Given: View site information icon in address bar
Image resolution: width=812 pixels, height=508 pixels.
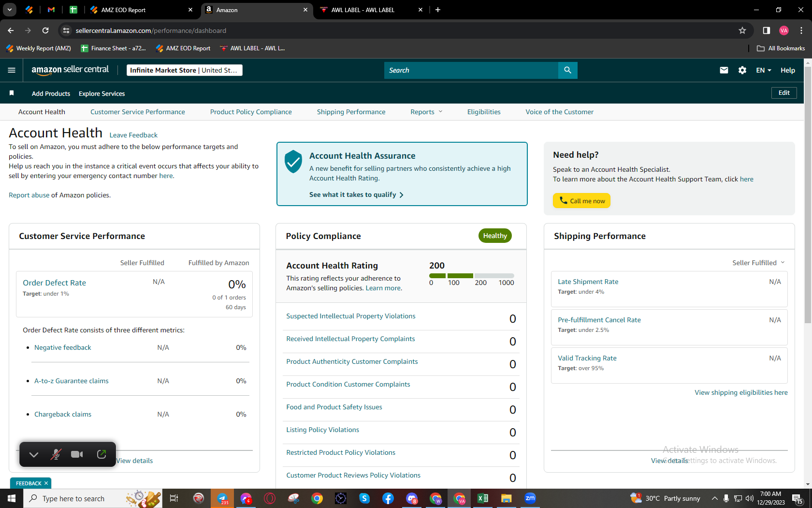Looking at the screenshot, I should (66, 30).
